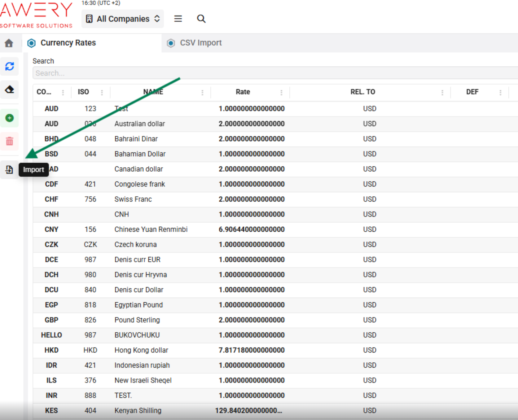Open the hamburger menu icon
Screen dimensions: 518x420
point(178,19)
